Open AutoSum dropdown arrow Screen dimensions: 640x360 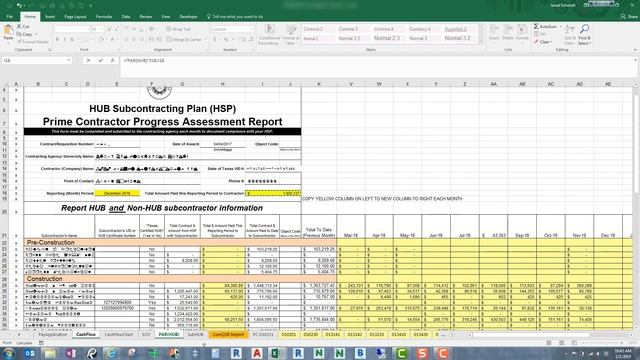(560, 27)
